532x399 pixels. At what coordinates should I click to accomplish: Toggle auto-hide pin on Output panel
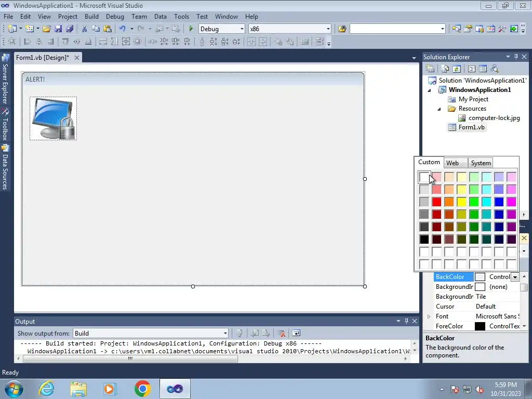(x=406, y=321)
